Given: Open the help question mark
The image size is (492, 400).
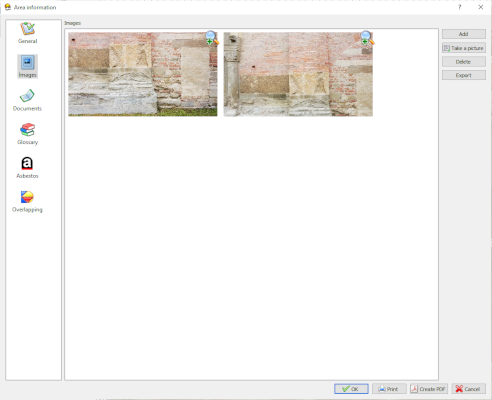Looking at the screenshot, I should click(x=460, y=7).
